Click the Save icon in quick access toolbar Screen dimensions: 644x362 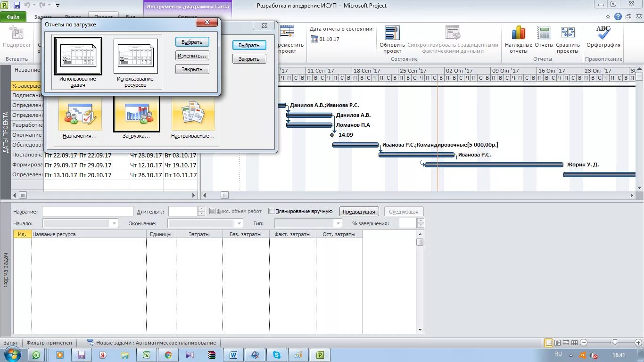pyautogui.click(x=17, y=5)
